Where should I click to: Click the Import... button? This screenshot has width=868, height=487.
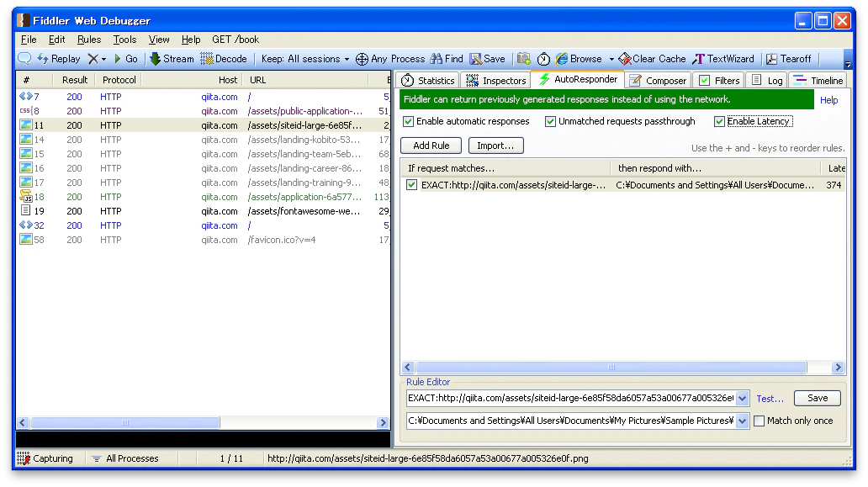pos(495,146)
